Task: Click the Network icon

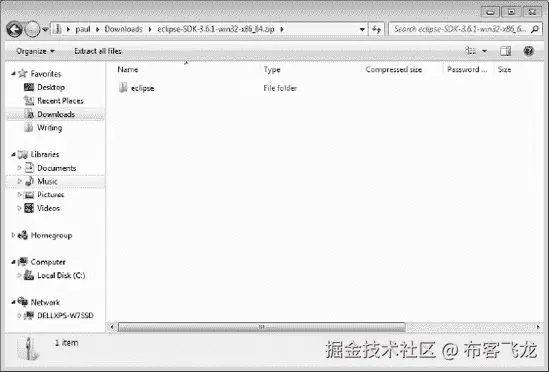Action: coord(23,302)
